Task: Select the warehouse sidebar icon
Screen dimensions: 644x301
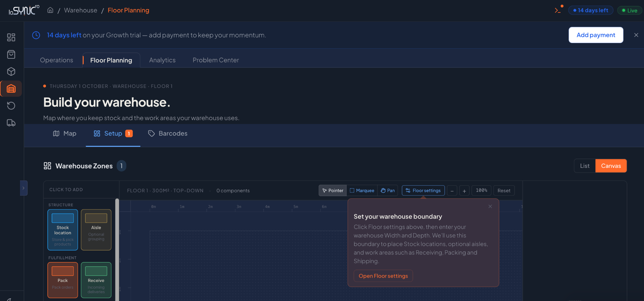Action: [11, 88]
